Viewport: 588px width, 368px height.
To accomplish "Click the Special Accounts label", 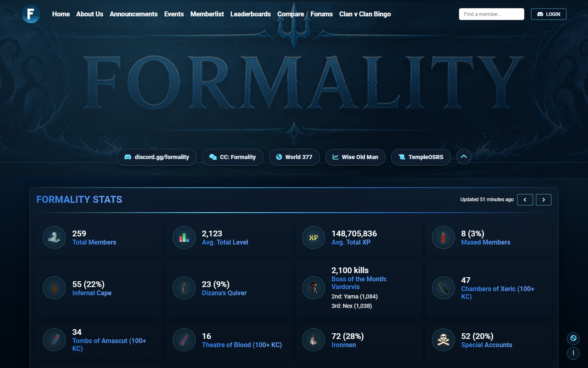I will pos(487,345).
